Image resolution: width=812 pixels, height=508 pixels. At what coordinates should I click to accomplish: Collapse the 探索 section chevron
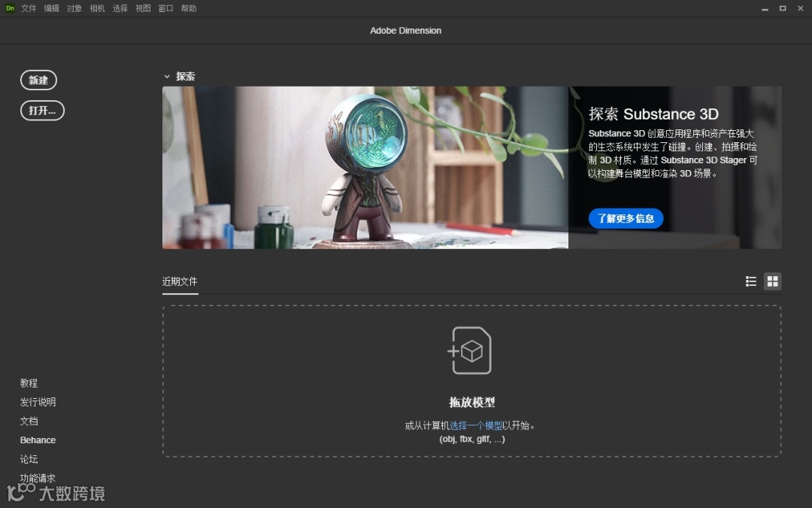tap(167, 77)
